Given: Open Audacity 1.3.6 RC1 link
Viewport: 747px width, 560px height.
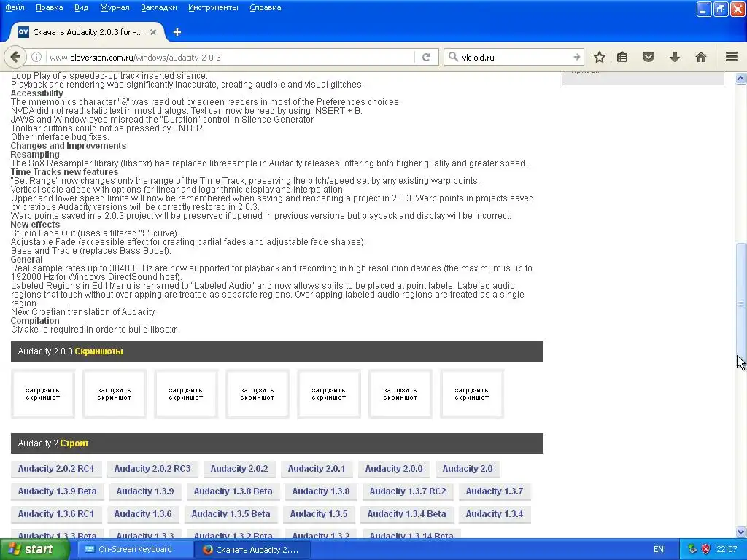Looking at the screenshot, I should pyautogui.click(x=56, y=514).
